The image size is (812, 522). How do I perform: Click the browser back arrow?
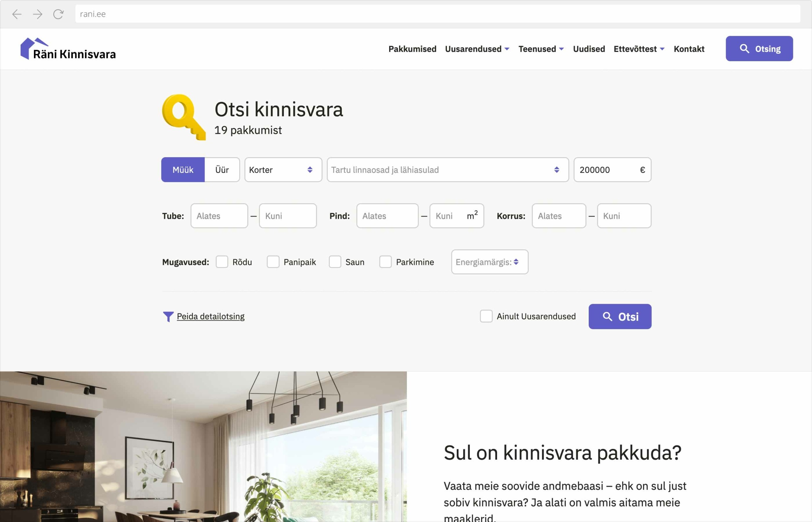click(16, 14)
